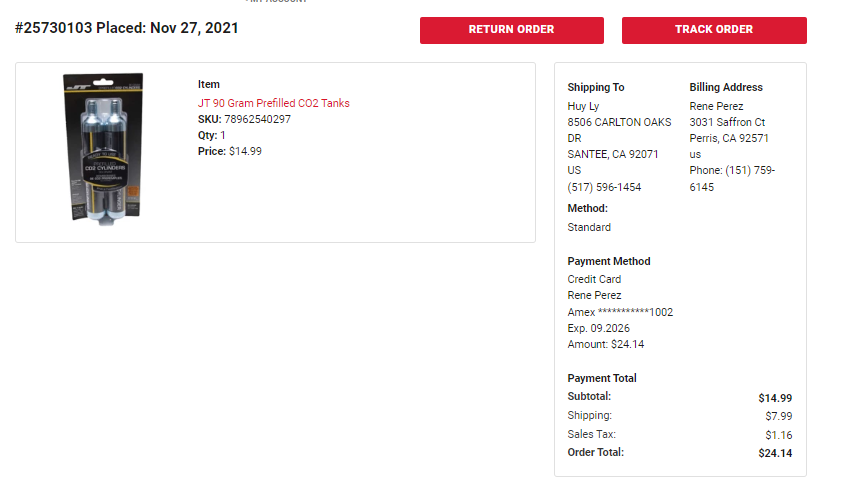860x480 pixels.
Task: Click the Payment Method heading
Action: [x=609, y=261]
